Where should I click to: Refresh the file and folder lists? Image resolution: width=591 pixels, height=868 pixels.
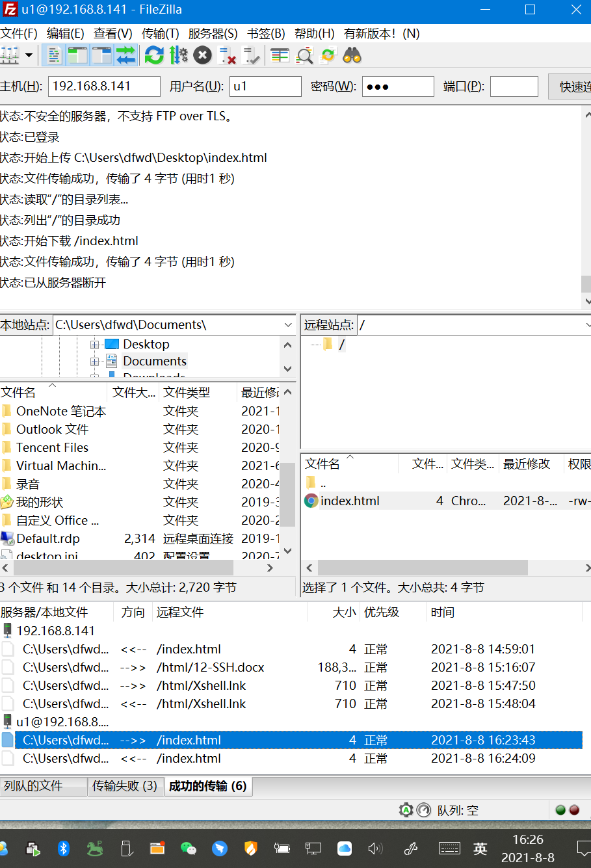155,55
